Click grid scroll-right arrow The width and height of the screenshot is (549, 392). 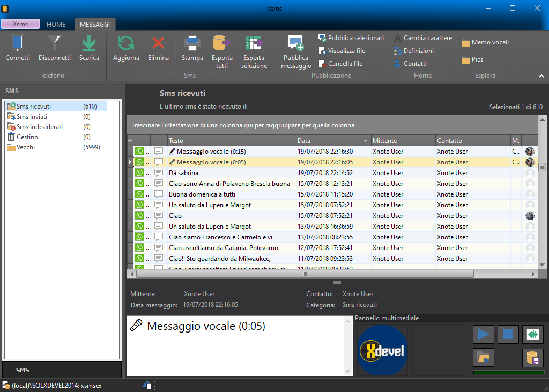click(533, 274)
